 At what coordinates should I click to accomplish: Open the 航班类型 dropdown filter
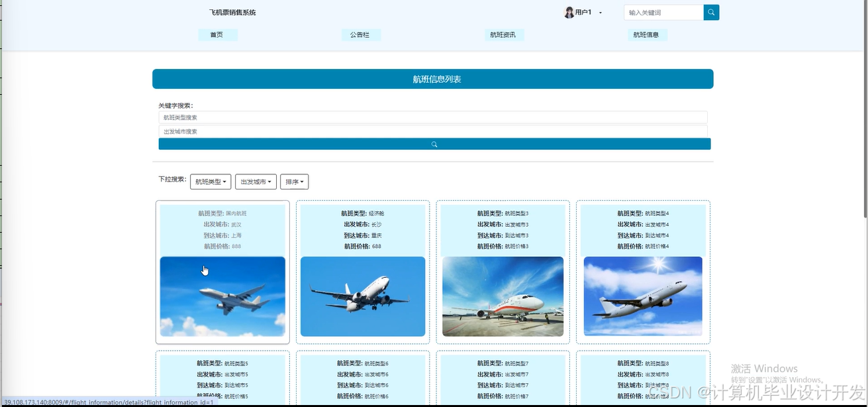211,182
